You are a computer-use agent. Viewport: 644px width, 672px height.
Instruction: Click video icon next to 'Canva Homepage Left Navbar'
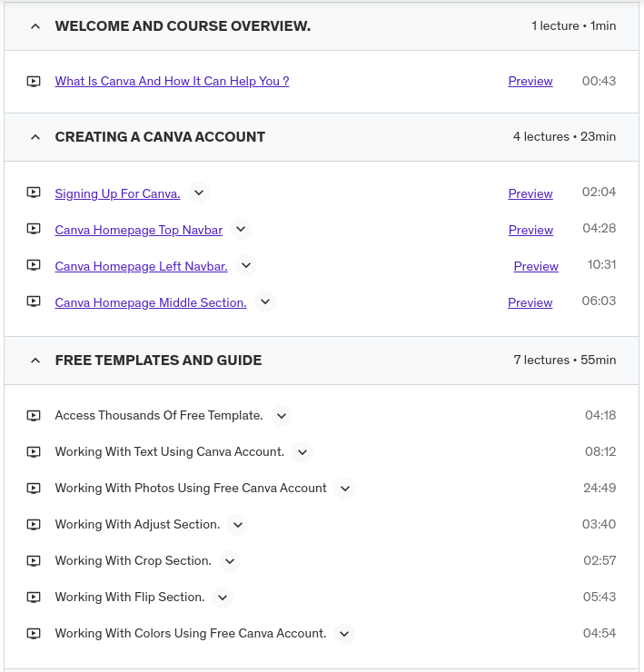[34, 265]
